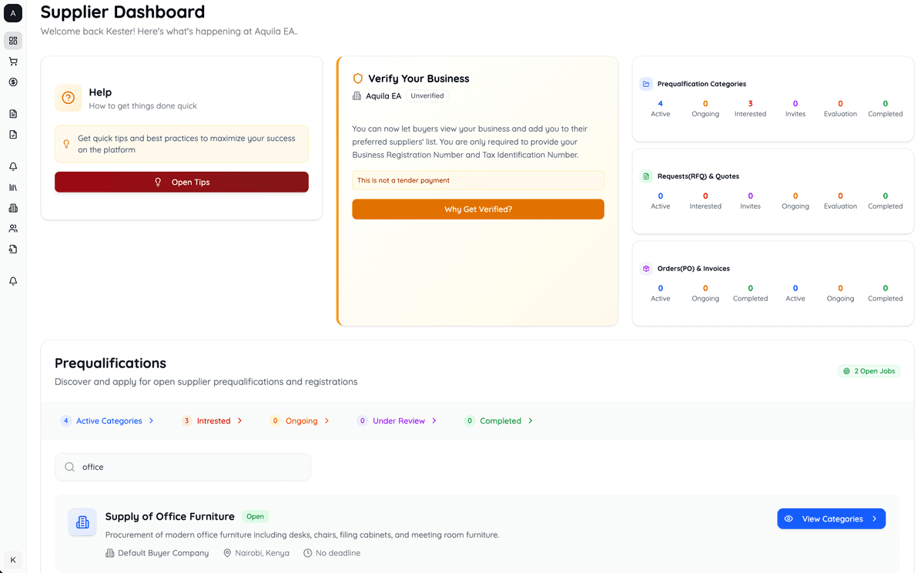Click the office search input field
The image size is (924, 573).
coord(182,467)
